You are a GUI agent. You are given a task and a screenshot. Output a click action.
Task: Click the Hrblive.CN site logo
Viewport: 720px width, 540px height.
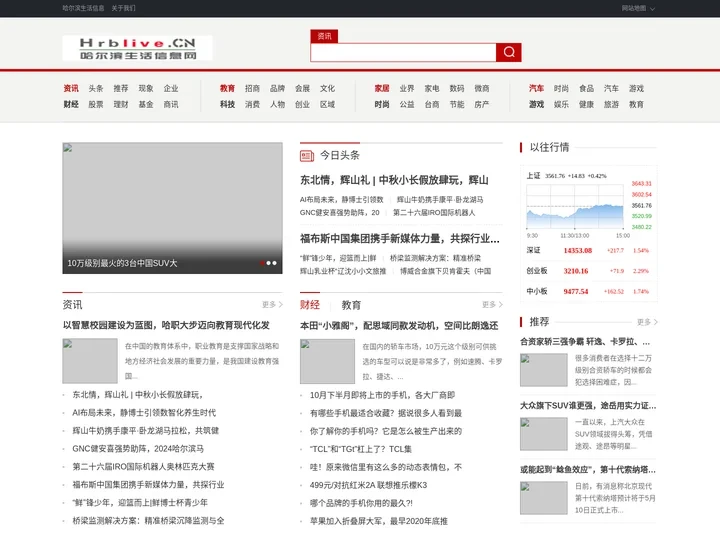click(137, 48)
